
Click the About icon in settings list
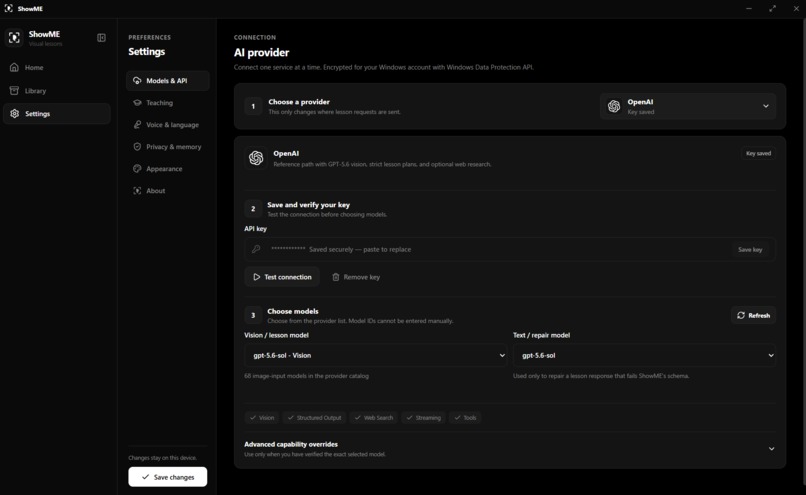coord(137,191)
